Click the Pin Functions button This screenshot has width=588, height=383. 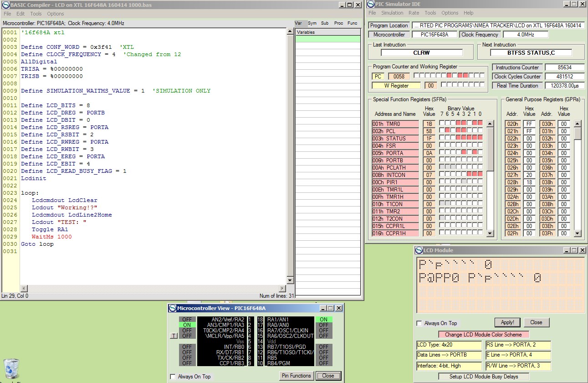click(x=296, y=376)
